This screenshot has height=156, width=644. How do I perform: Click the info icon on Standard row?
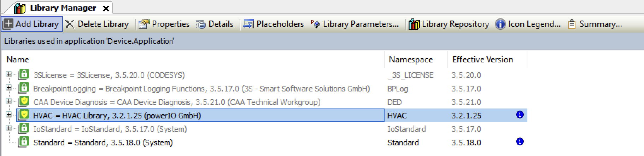[x=520, y=142]
